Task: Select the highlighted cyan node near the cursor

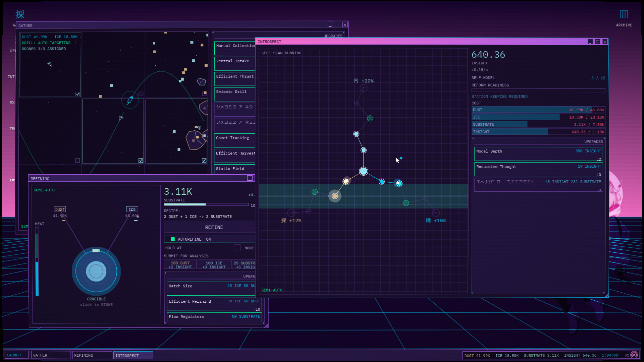Action: click(399, 183)
